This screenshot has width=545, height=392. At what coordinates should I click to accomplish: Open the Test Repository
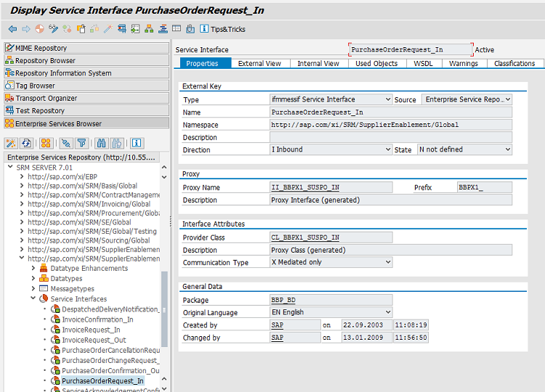pos(86,110)
